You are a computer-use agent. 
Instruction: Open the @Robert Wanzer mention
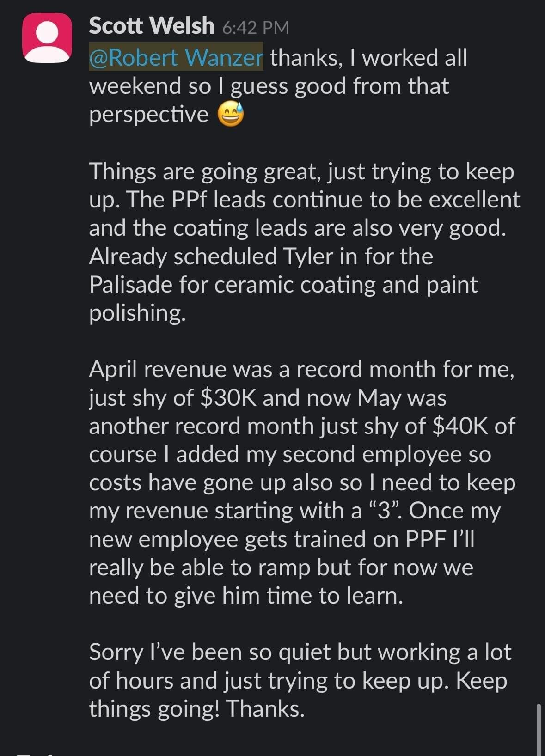click(176, 57)
